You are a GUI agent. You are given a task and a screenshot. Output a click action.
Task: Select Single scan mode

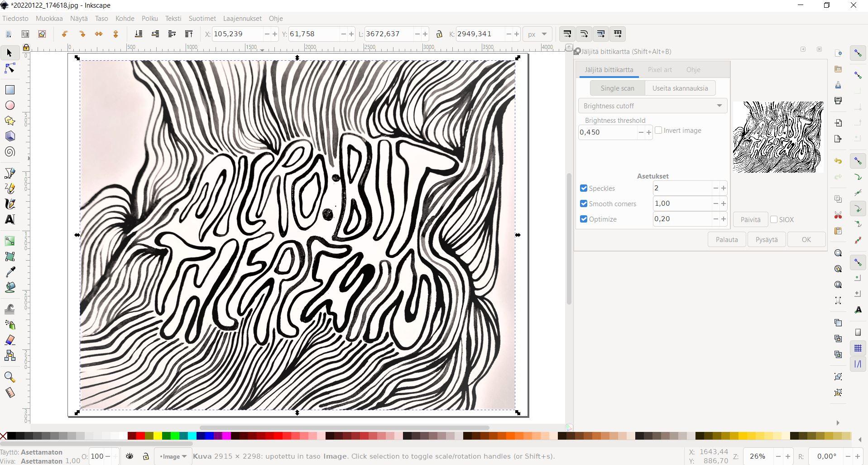[x=618, y=88]
